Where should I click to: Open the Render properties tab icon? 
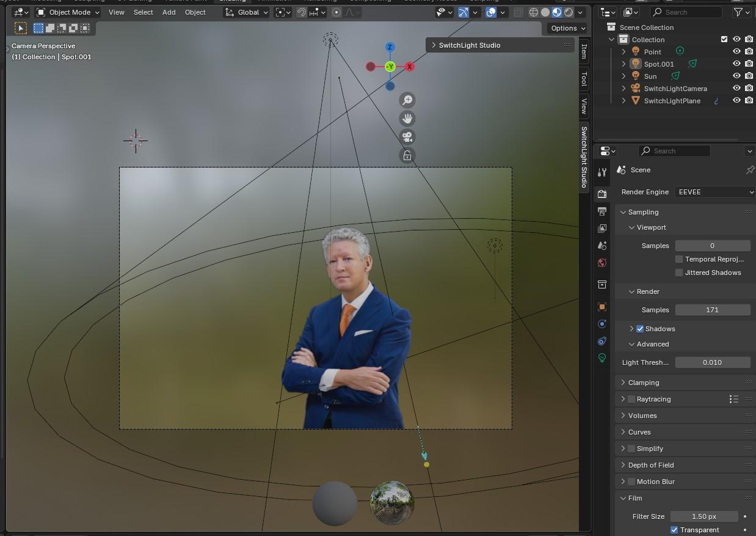602,194
